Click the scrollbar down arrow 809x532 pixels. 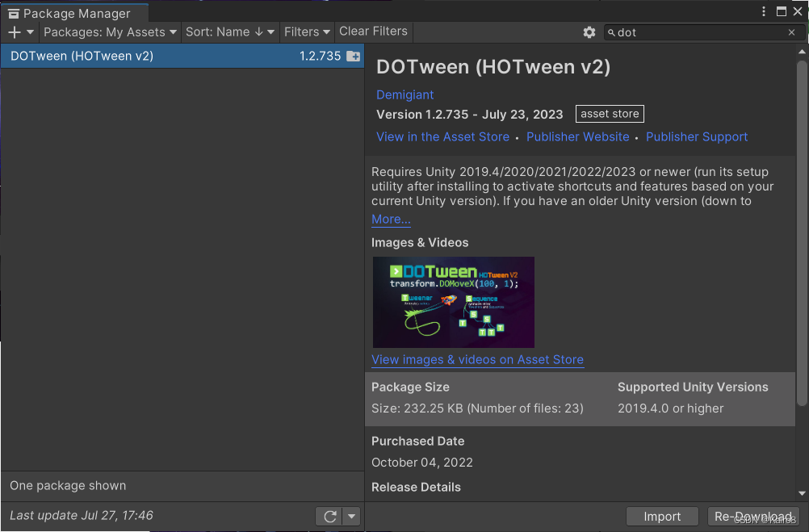point(801,493)
